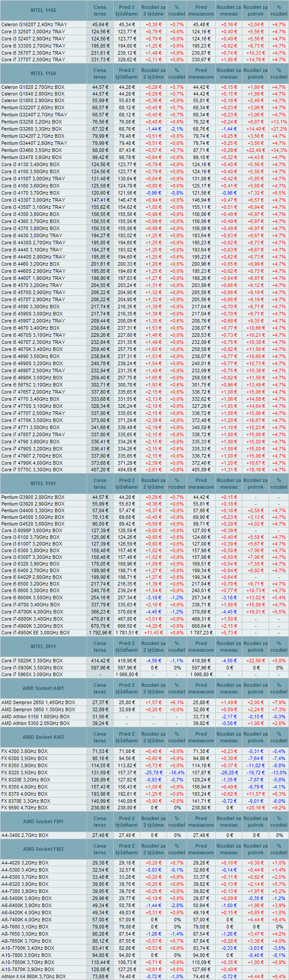The height and width of the screenshot is (980, 289).
Task: Click Core i7 5960X 3.00GHz BOX product name
Action: coord(32,674)
